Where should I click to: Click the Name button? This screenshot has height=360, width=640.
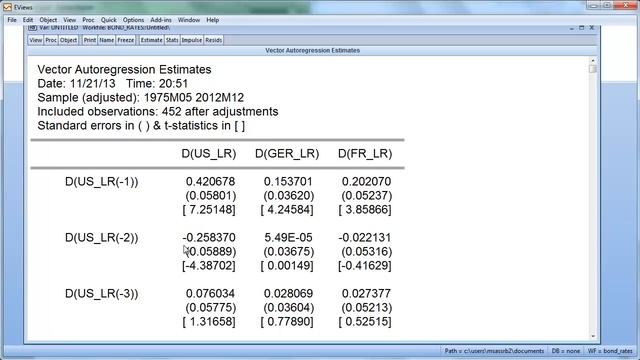[107, 40]
